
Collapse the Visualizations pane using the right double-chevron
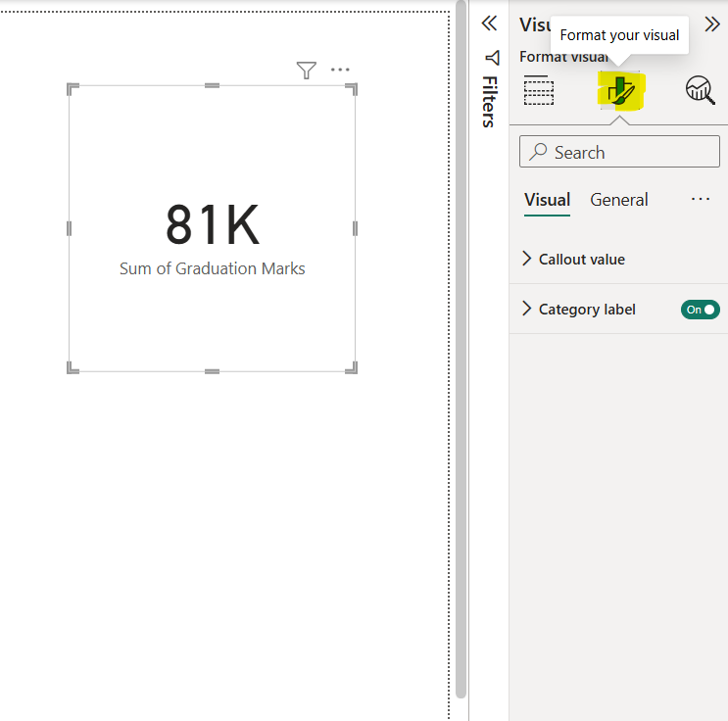(x=712, y=24)
